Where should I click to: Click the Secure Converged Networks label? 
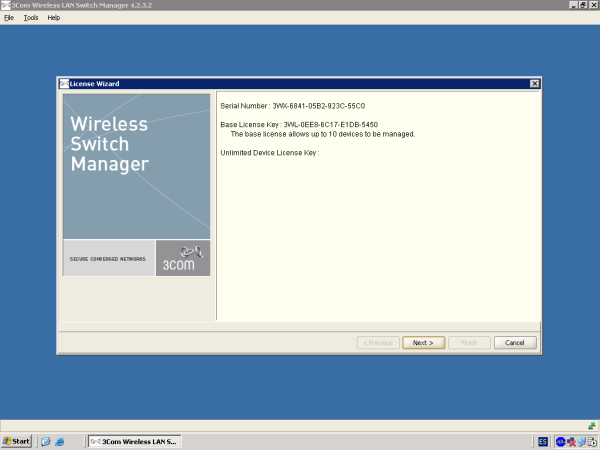tap(108, 259)
